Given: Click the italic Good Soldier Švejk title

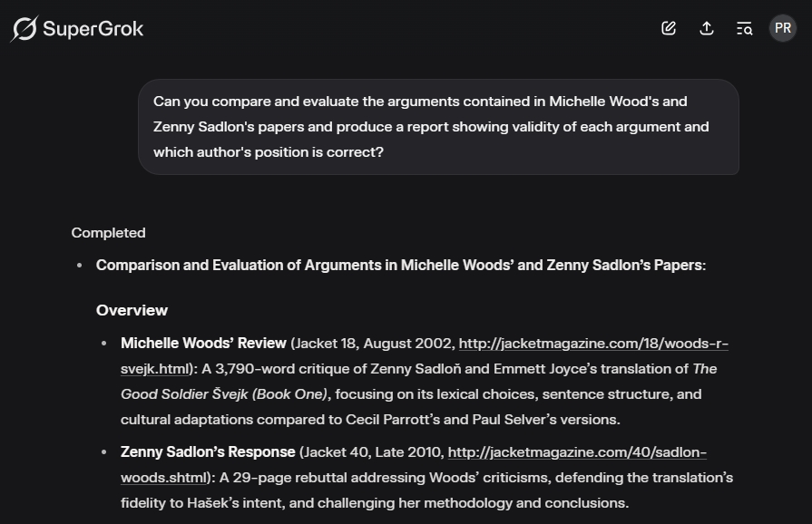Looking at the screenshot, I should 223,394.
